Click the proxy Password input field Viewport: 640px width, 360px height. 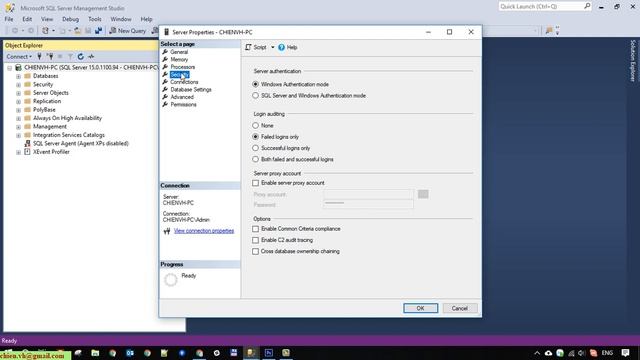pos(368,204)
